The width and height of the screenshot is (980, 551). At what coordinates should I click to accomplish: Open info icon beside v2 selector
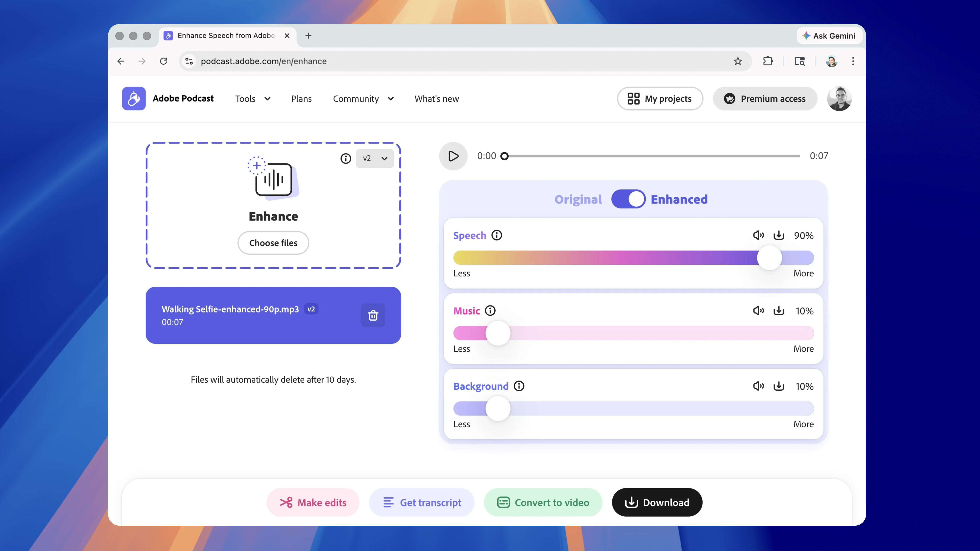pos(345,158)
